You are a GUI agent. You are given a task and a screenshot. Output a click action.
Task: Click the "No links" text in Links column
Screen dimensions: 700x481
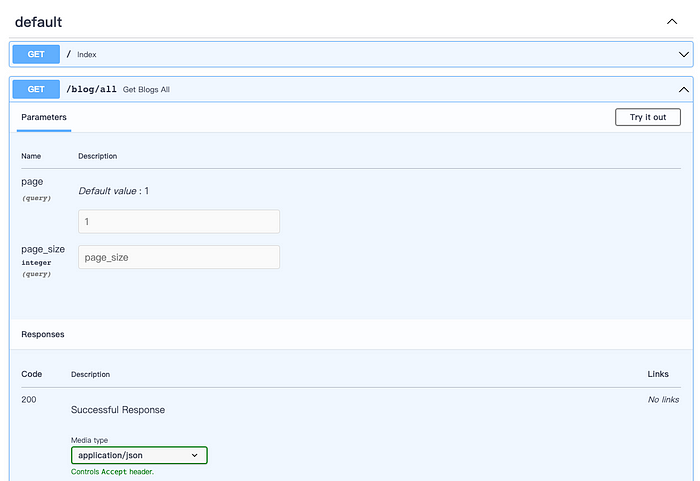pyautogui.click(x=662, y=399)
